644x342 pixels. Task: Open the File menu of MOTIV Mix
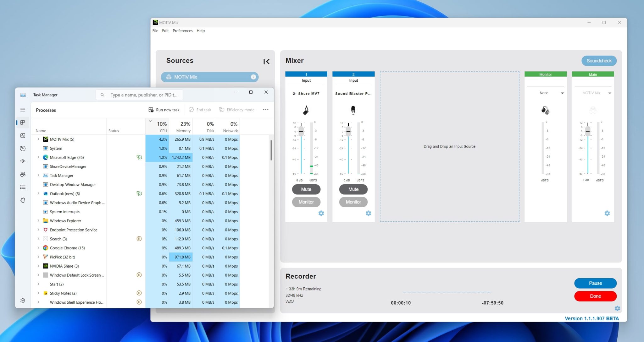(x=155, y=30)
